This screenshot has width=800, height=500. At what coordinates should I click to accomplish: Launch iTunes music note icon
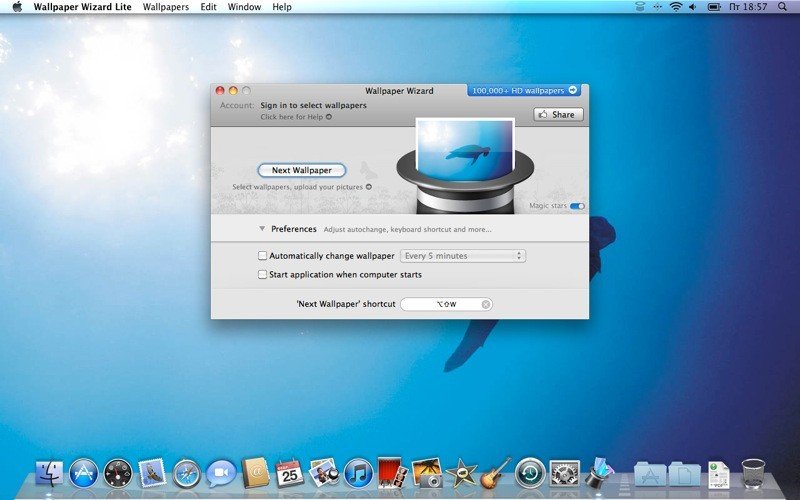point(358,473)
